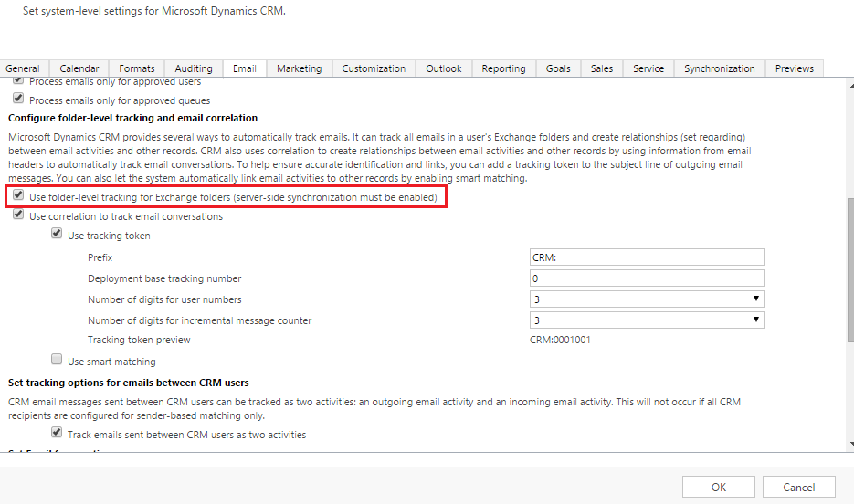This screenshot has height=504, width=854.
Task: Click 'Configure folder-level tracking and email correlation' heading
Action: click(x=132, y=118)
